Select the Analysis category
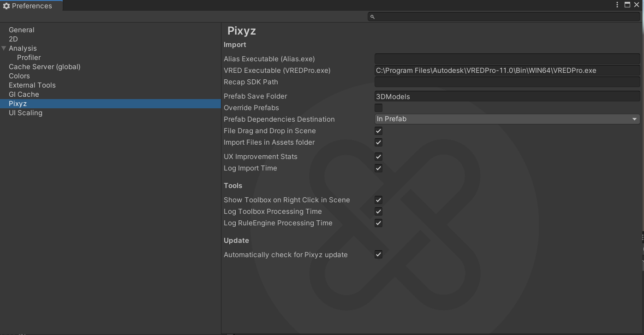 23,48
